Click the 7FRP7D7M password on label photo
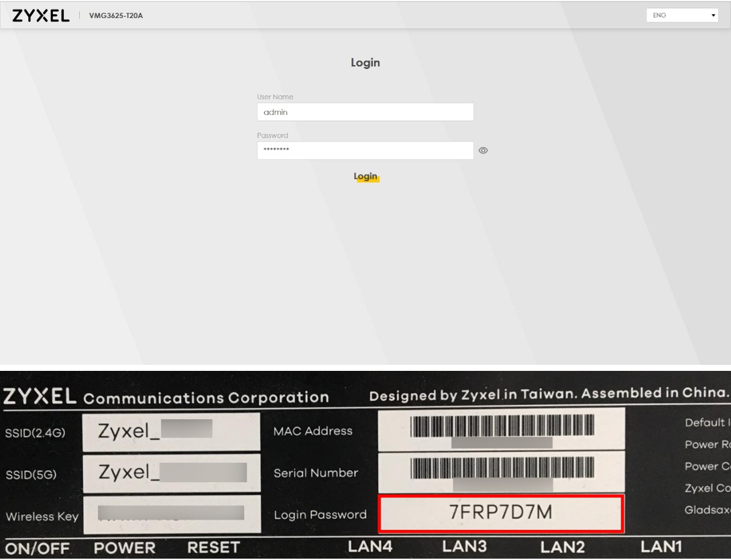 pyautogui.click(x=501, y=512)
